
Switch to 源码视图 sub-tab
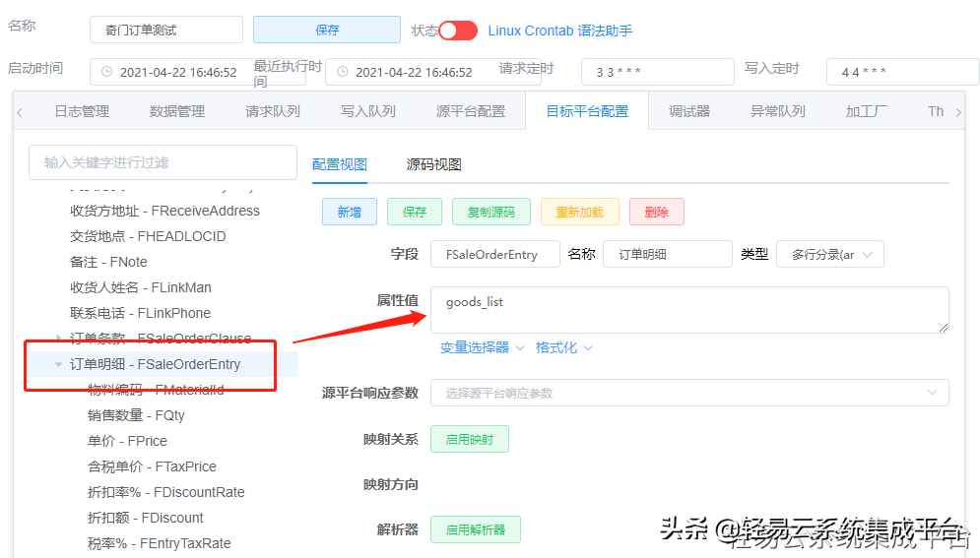pos(433,164)
